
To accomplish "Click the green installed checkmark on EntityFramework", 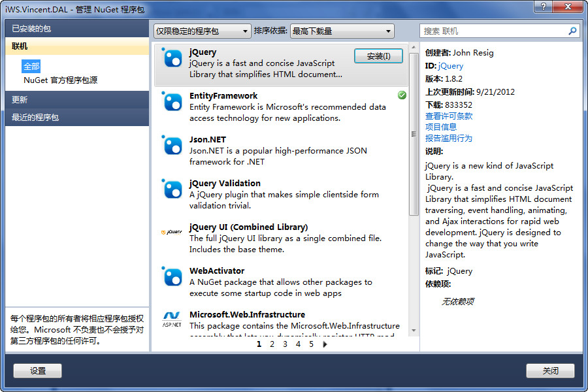I will tap(402, 95).
